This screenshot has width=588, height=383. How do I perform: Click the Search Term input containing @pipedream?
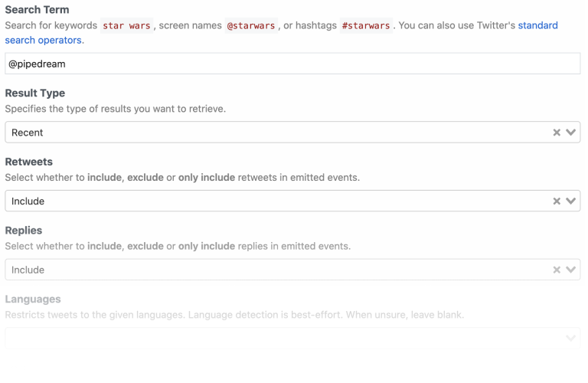pos(292,64)
